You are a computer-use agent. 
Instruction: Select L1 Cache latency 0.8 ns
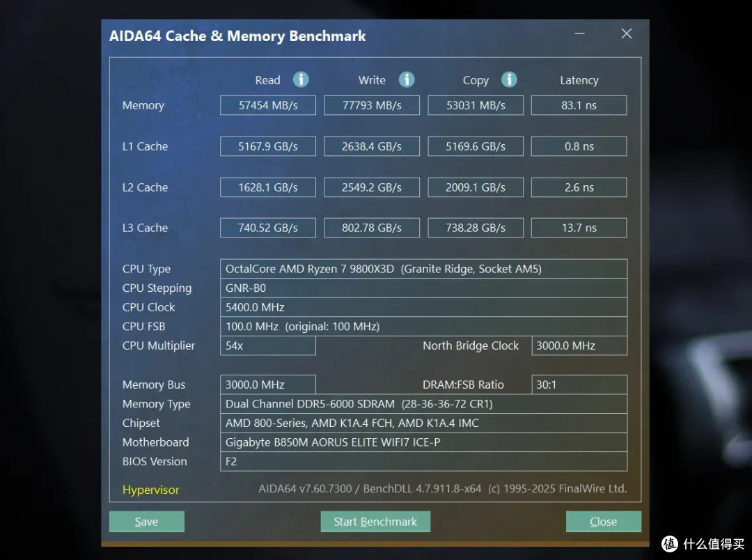coord(579,146)
